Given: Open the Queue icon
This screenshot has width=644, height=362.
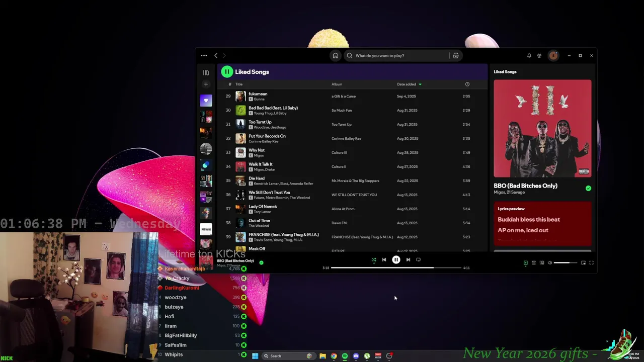Looking at the screenshot, I should [534, 263].
